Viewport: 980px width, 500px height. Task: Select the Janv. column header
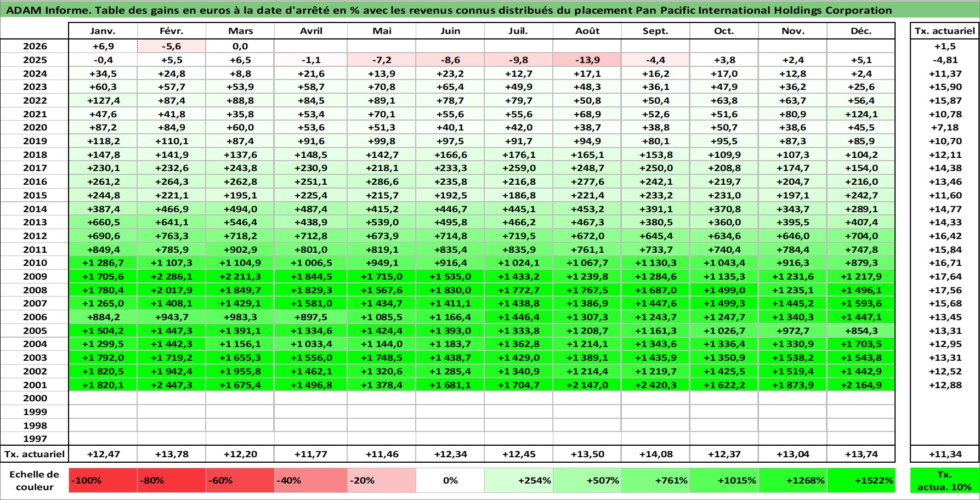[x=103, y=31]
